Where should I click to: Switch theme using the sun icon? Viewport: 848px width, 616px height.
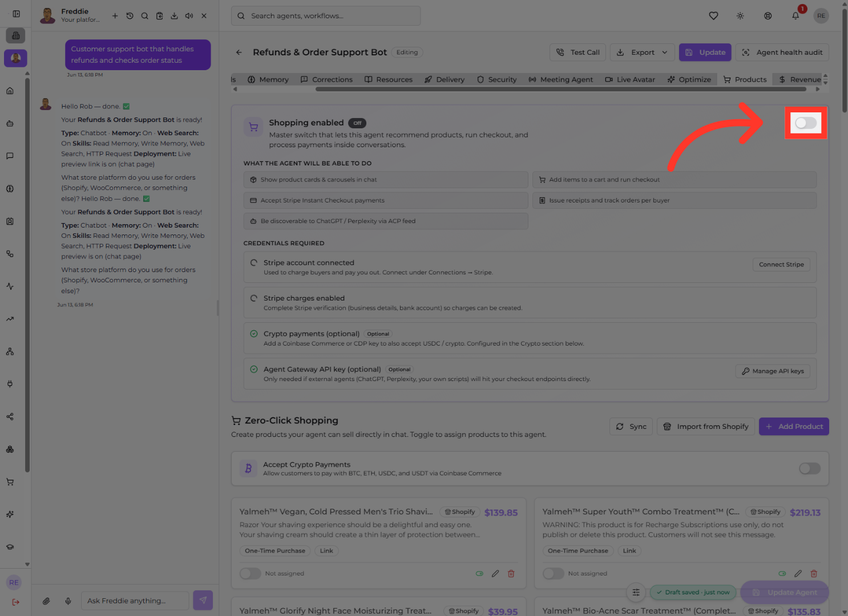click(740, 16)
